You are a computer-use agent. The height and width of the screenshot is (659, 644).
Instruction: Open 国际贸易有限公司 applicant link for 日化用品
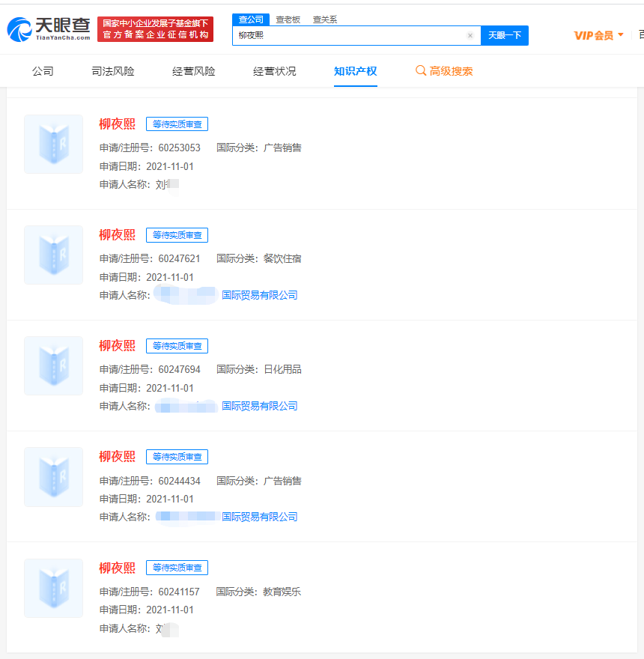[259, 406]
